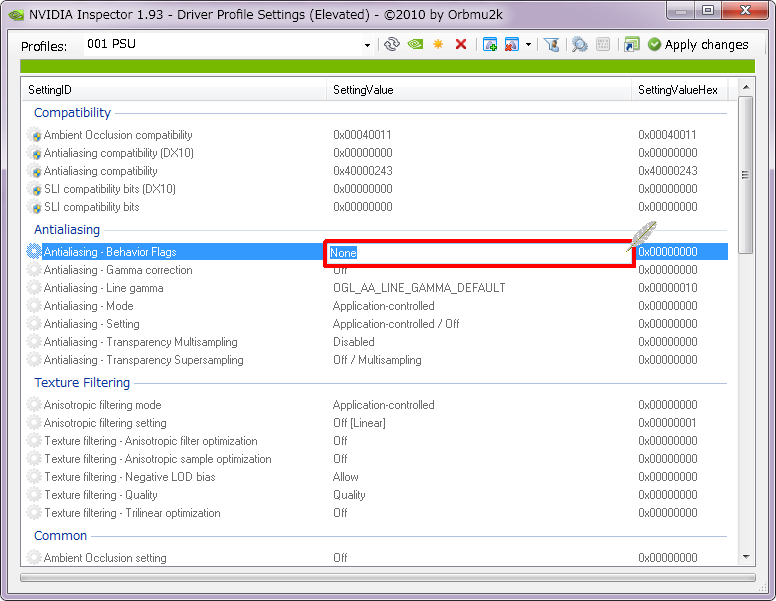Click the gear icon of Antialiasing - Setting
Viewport: 776px width, 601px height.
pyautogui.click(x=34, y=324)
